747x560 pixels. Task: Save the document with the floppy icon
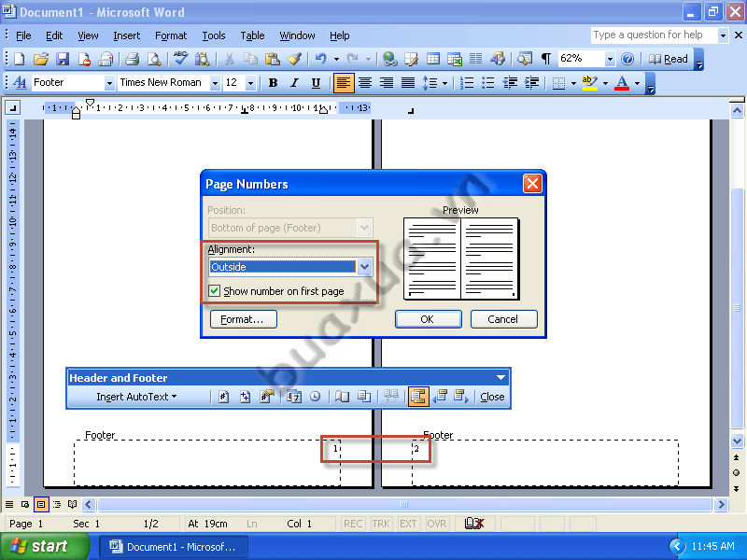(x=63, y=59)
